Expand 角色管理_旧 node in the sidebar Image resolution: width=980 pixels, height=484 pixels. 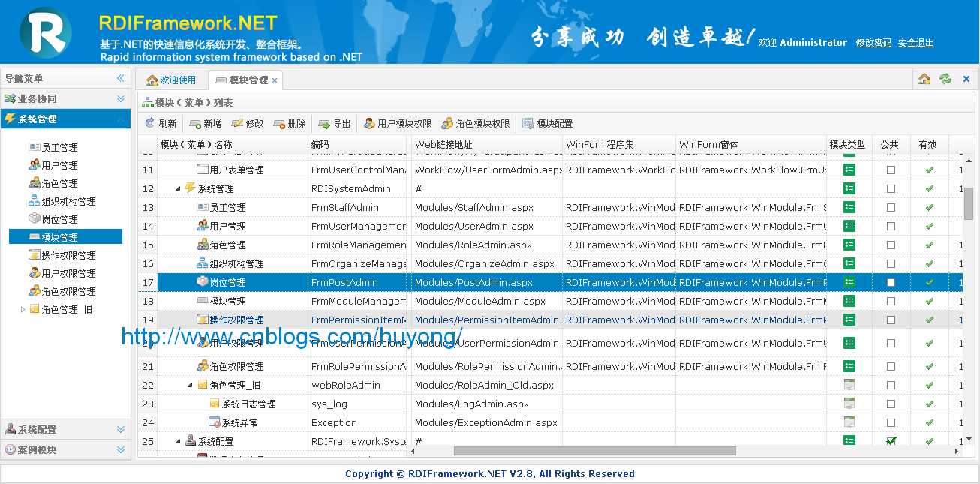click(23, 309)
